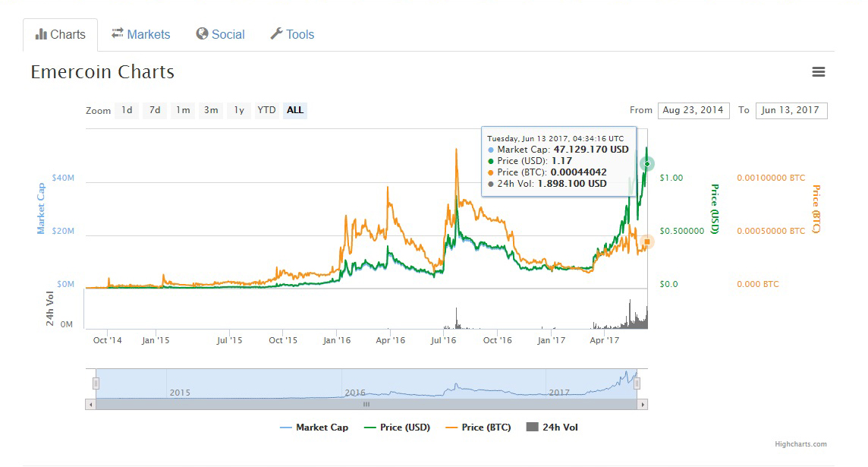Click tooltip 24h Vol 1.898.100 USD value
Viewport: 868px width, 467px height.
[x=572, y=184]
